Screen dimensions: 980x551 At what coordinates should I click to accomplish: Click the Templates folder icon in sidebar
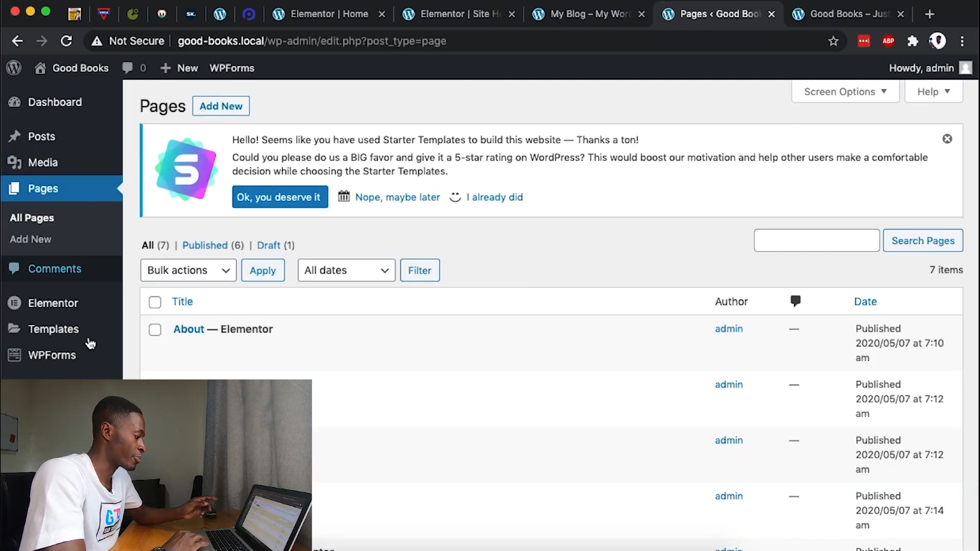[x=14, y=329]
